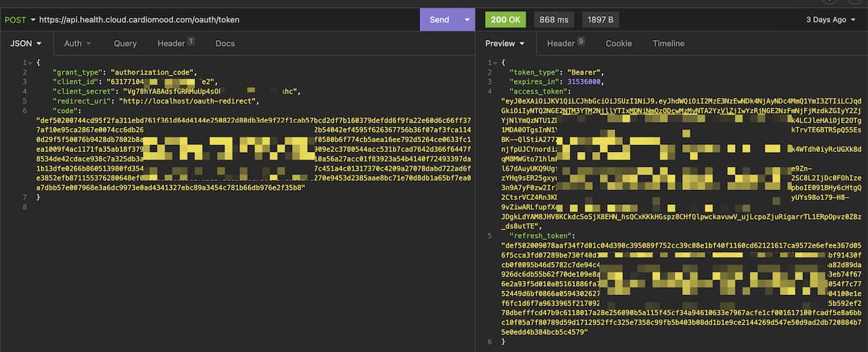Switch to the Docs tab
Viewport: 868px width, 352px height.
click(x=225, y=44)
